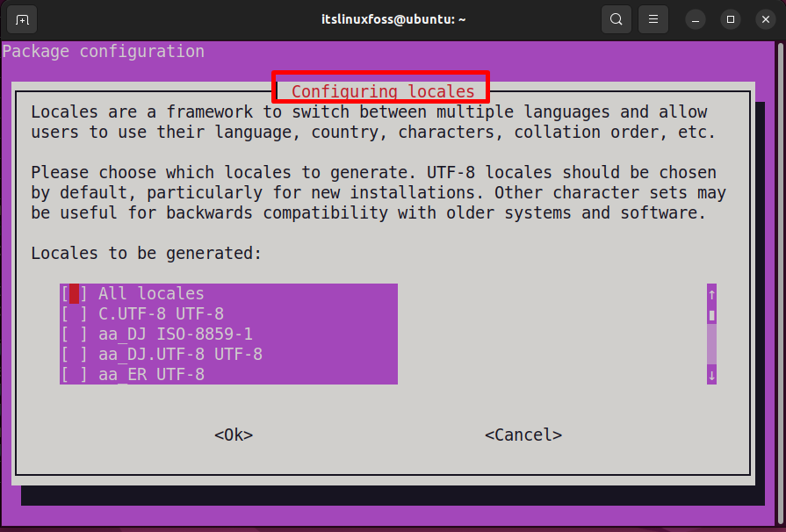
Task: Select the <Ok> button
Action: tap(234, 435)
